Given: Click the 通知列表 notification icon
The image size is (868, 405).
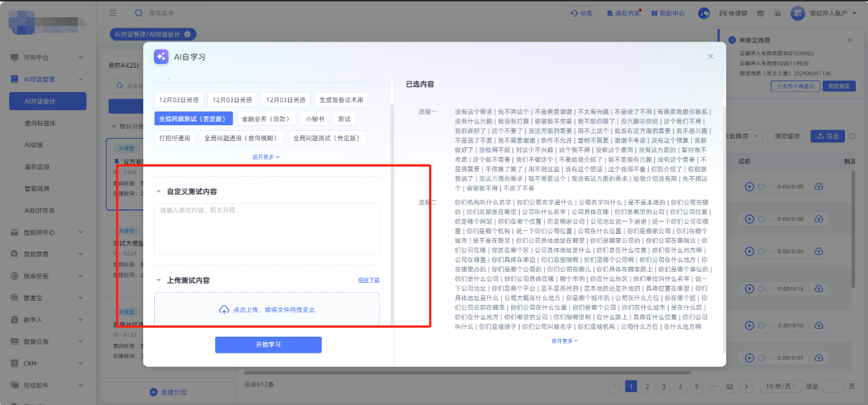Looking at the screenshot, I should pyautogui.click(x=623, y=13).
